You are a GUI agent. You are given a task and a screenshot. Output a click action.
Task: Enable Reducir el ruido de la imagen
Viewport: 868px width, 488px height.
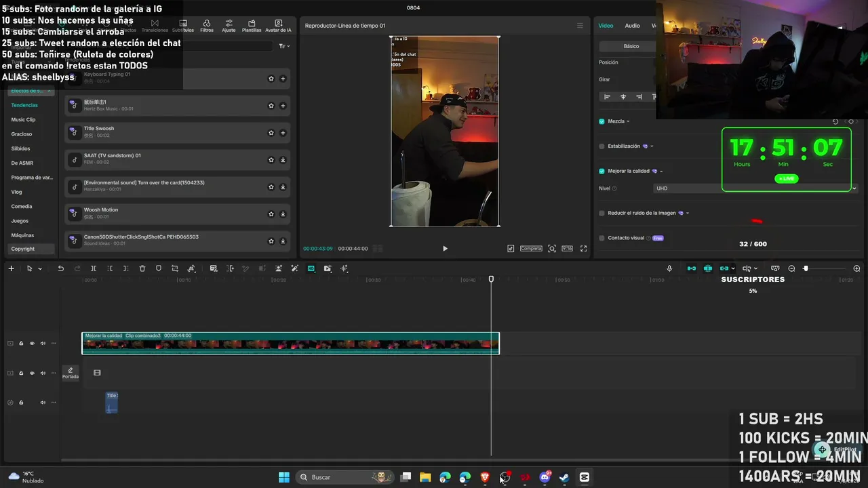click(601, 213)
